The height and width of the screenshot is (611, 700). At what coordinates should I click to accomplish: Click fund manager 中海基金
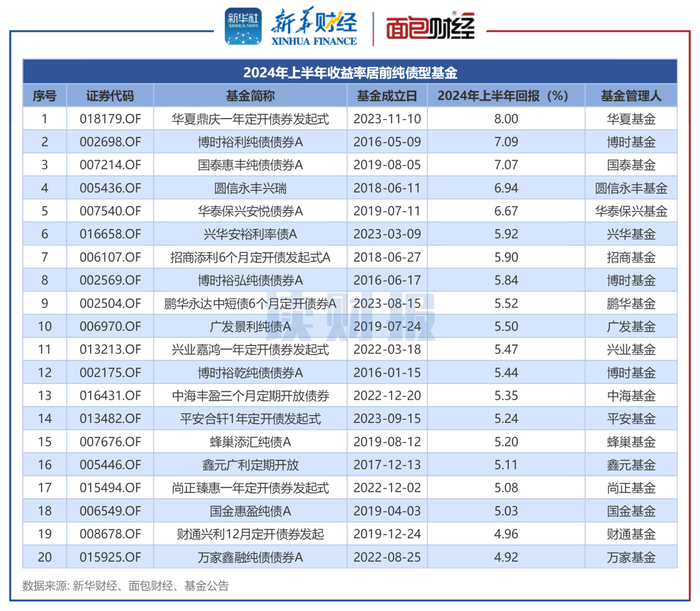(x=631, y=396)
